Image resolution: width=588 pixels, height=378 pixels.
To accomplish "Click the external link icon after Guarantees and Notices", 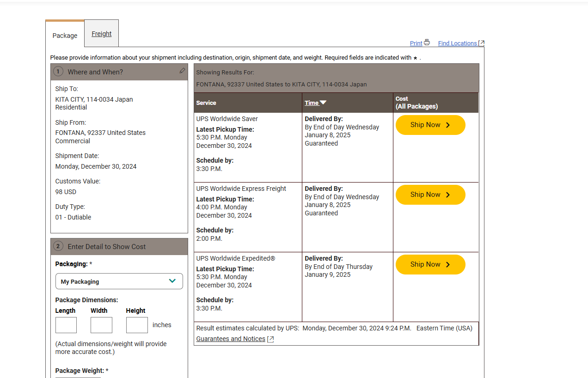I will (271, 339).
